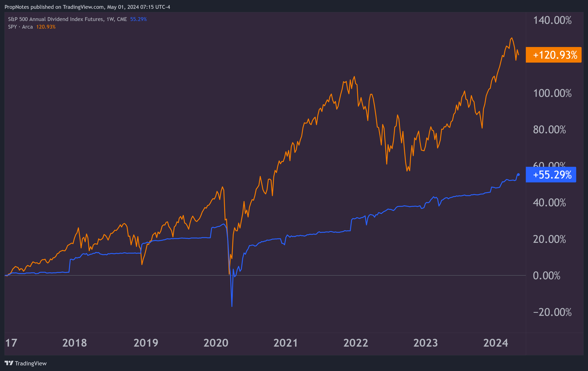Click the 140.00% axis label
The image size is (588, 371).
(x=552, y=20)
